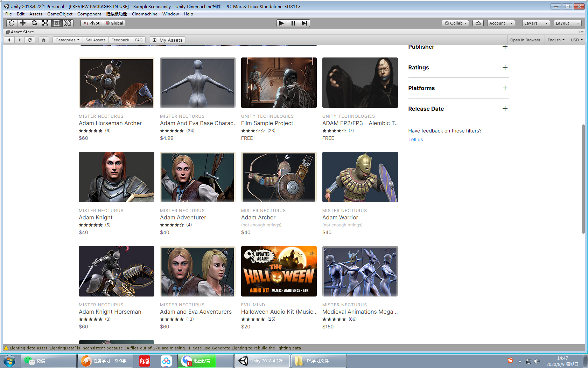The height and width of the screenshot is (368, 588).
Task: Click the Feedback button
Action: [x=120, y=40]
